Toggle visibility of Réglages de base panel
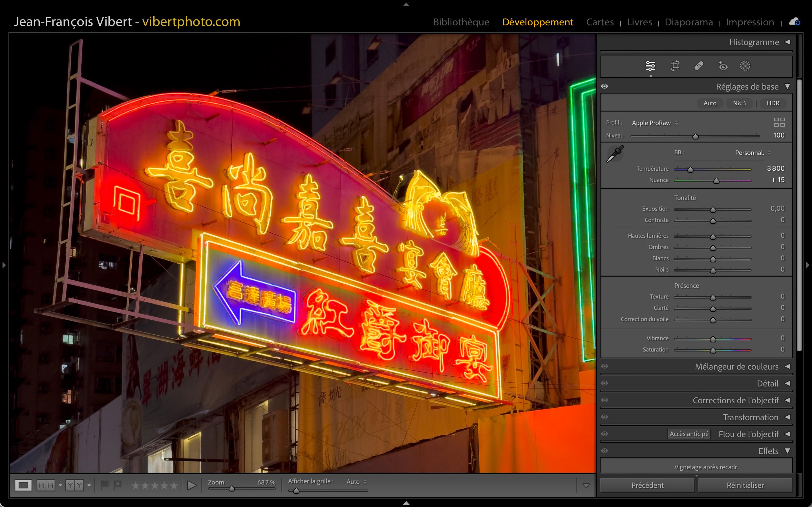 point(605,86)
